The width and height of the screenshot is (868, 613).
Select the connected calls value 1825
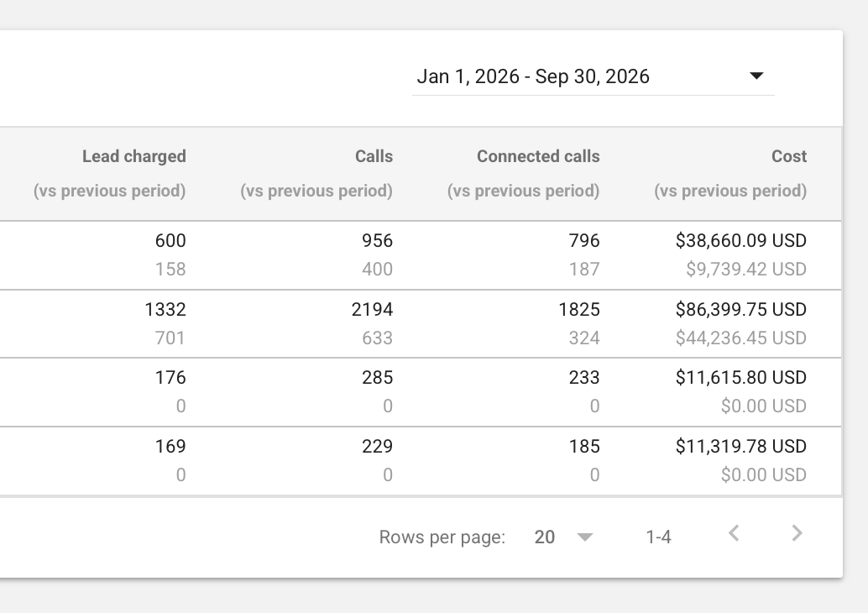(579, 309)
